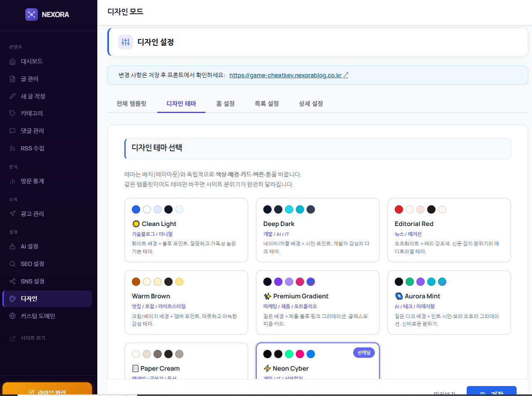Open 커스텀 도메인 in the sidebar
The height and width of the screenshot is (396, 532).
pyautogui.click(x=38, y=316)
